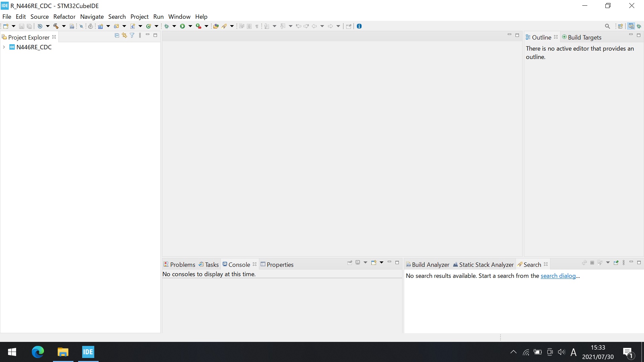Screen dimensions: 644x362
Task: Open the Debug configurations dropdown arrow
Action: (174, 26)
